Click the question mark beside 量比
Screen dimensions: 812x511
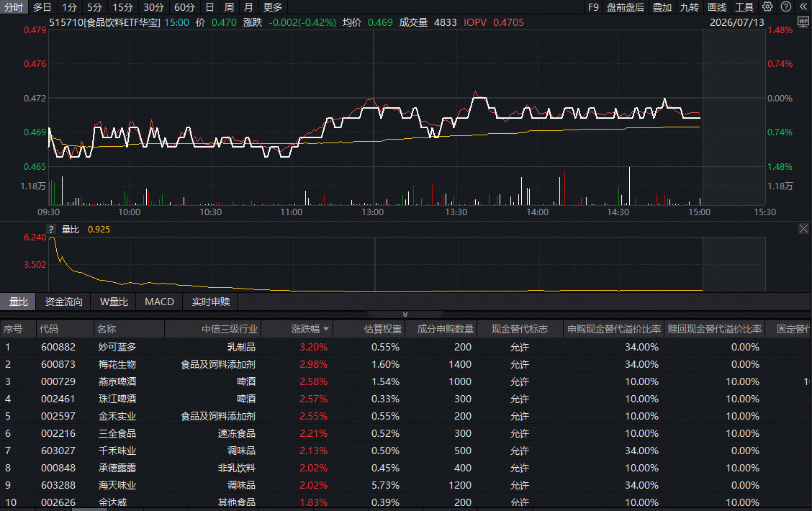(51, 230)
